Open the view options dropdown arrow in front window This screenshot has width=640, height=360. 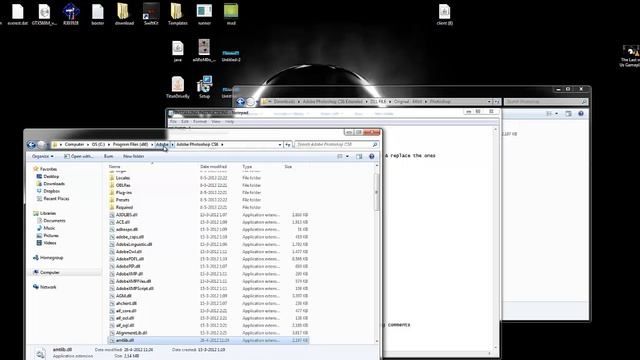[347, 156]
